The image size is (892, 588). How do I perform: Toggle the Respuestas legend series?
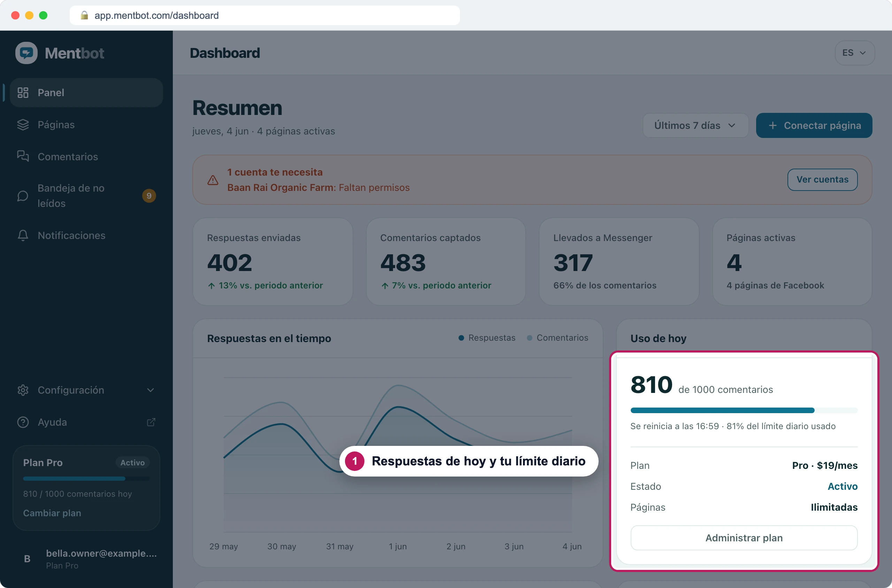point(487,338)
